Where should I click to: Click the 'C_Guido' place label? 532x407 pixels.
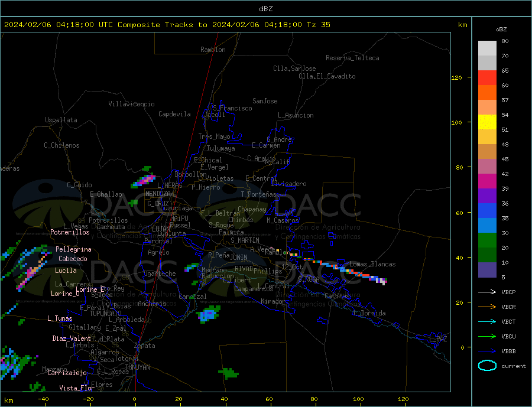(79, 185)
